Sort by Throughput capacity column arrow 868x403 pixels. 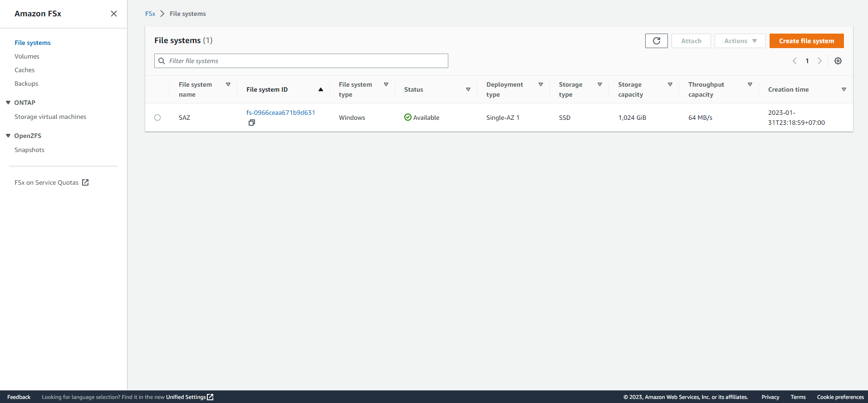tap(750, 84)
